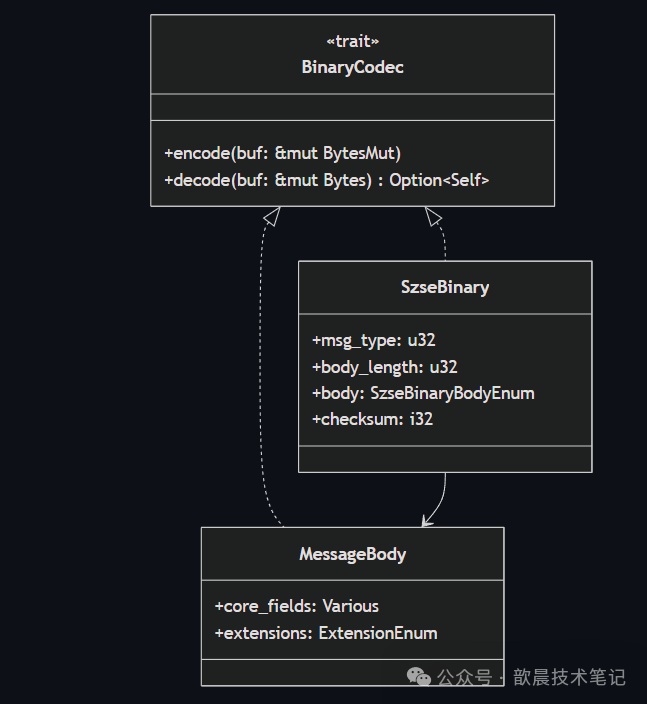Screen dimensions: 647x704
Task: Select the +extensions: ExtensionEnum field
Action: click(326, 634)
